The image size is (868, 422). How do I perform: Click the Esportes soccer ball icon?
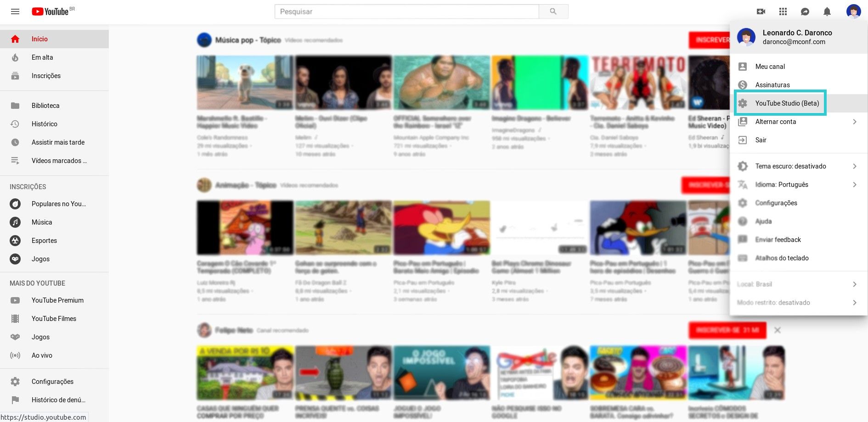[x=15, y=241]
